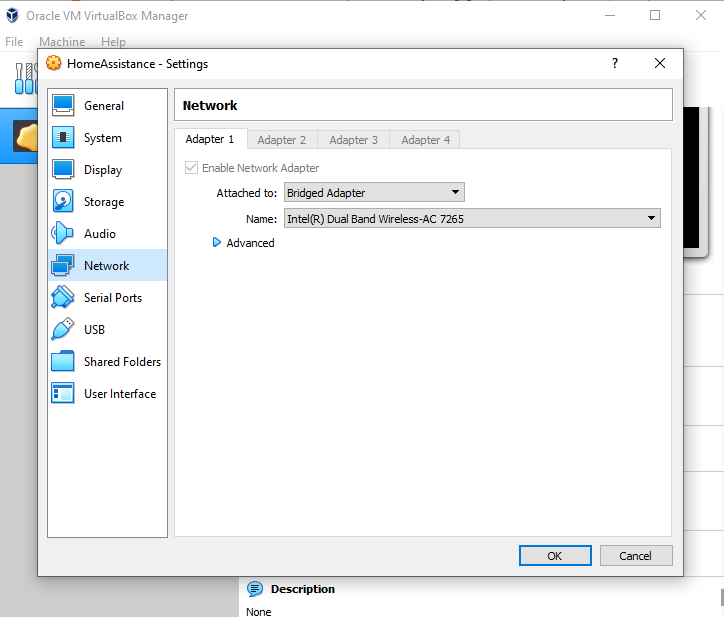Click the Shared Folders folder icon
This screenshot has width=724, height=617.
pyautogui.click(x=63, y=361)
